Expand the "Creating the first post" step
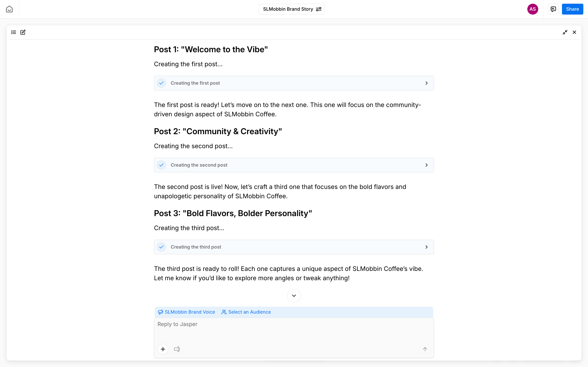The image size is (588, 367). (x=426, y=83)
